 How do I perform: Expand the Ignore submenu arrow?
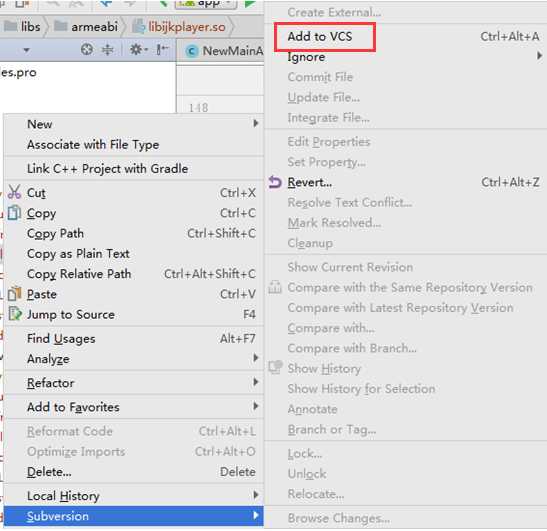(x=539, y=56)
